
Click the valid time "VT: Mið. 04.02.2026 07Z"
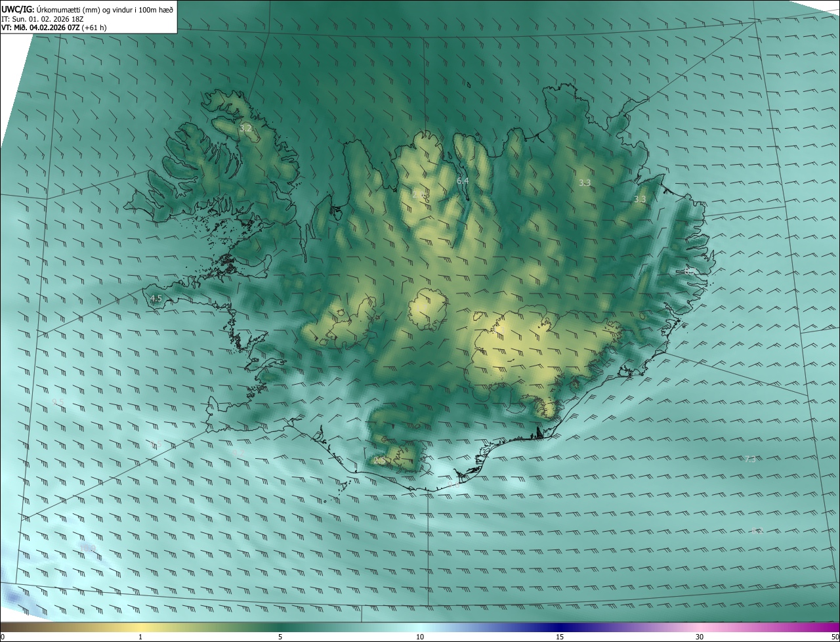pos(41,28)
